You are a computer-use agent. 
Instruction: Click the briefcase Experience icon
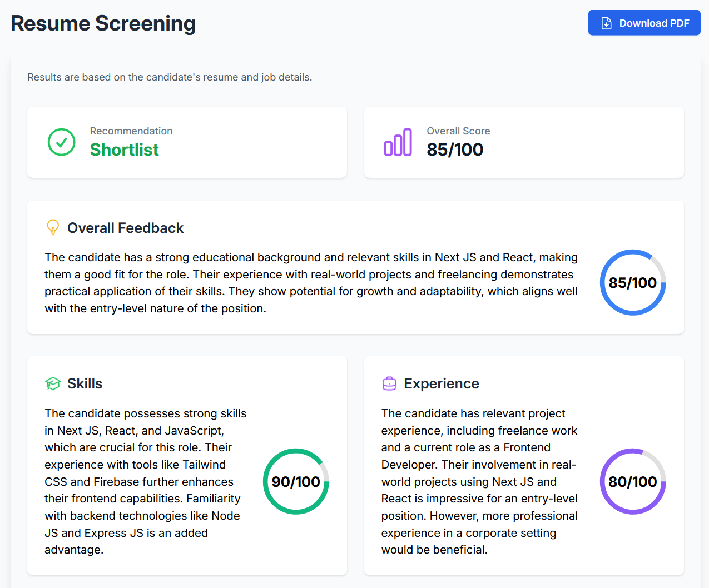click(389, 383)
